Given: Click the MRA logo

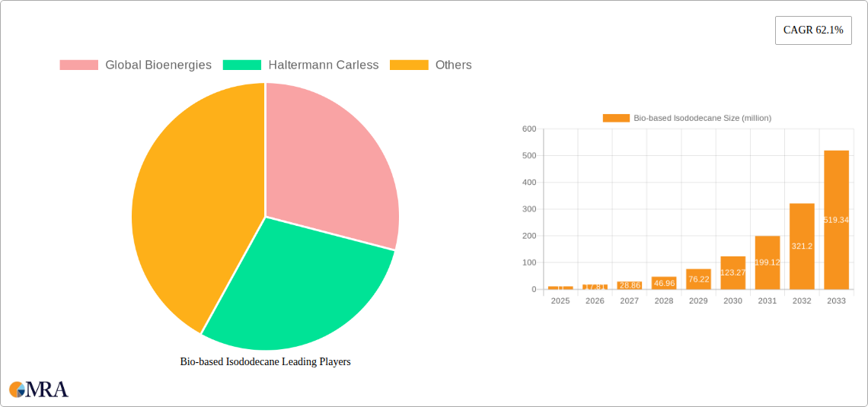Looking at the screenshot, I should point(39,389).
